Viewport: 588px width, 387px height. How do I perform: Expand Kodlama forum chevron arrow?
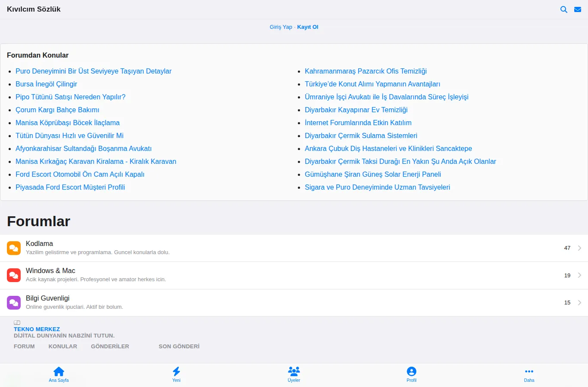pos(579,248)
